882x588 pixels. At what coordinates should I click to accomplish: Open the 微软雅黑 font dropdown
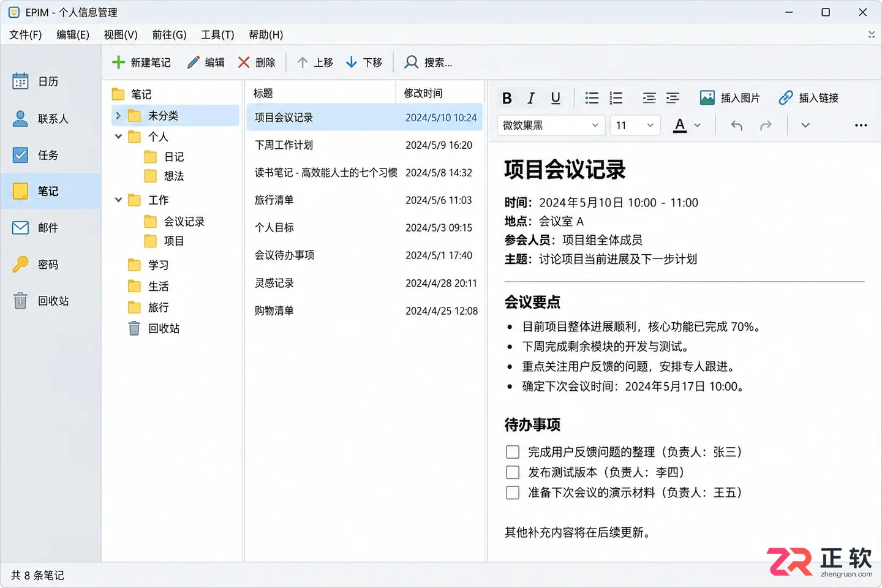(x=551, y=125)
